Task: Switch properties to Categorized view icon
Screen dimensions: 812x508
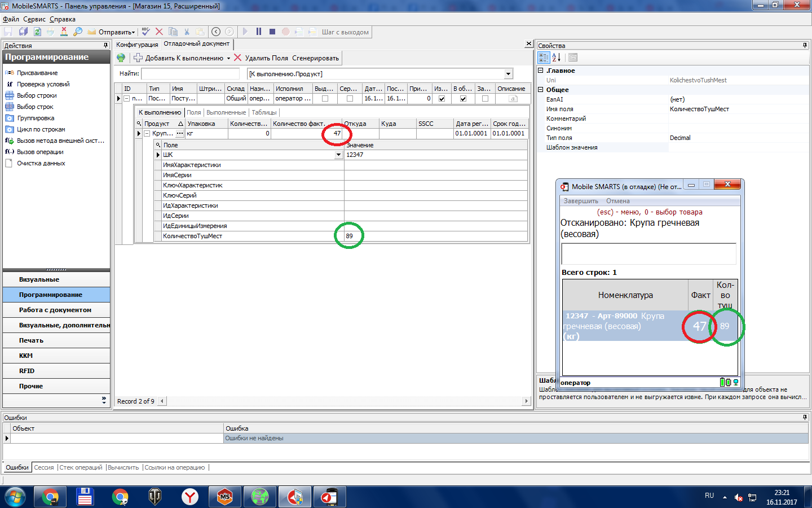Action: [544, 58]
